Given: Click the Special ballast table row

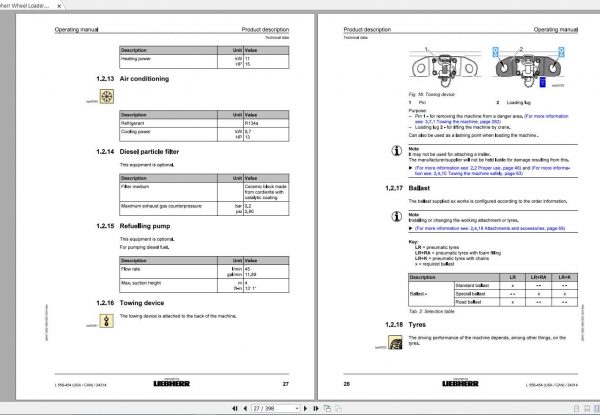Looking at the screenshot, I should pos(516,294).
